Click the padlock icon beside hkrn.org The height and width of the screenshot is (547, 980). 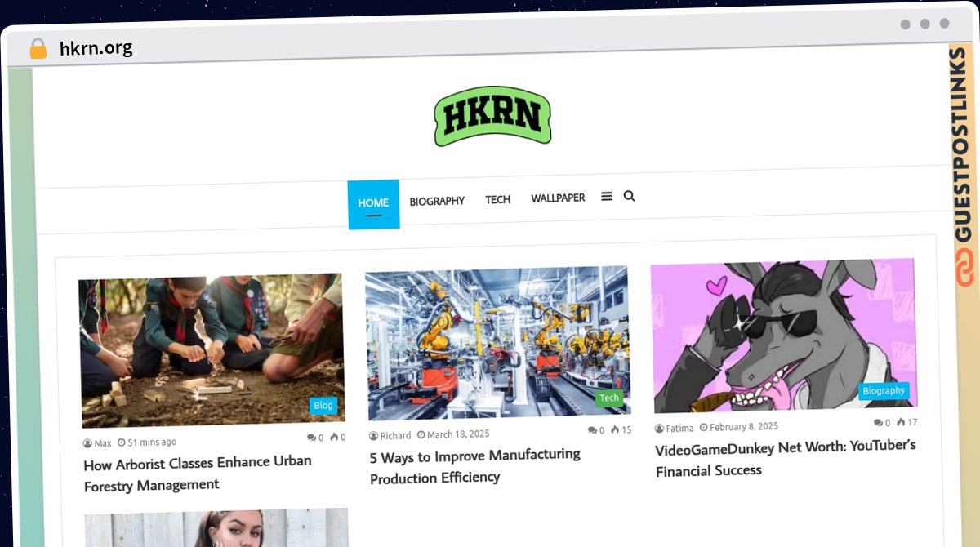coord(38,49)
